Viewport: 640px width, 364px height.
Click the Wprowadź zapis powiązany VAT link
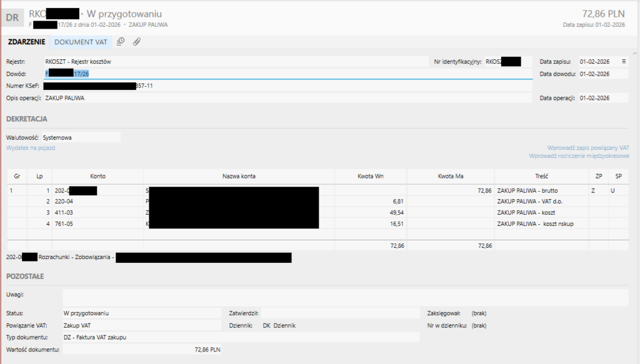588,148
